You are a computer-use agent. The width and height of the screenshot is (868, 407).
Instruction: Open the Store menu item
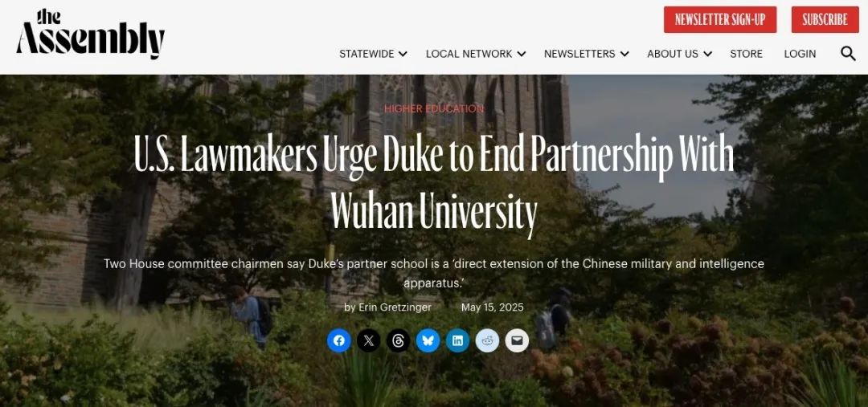pyautogui.click(x=746, y=54)
